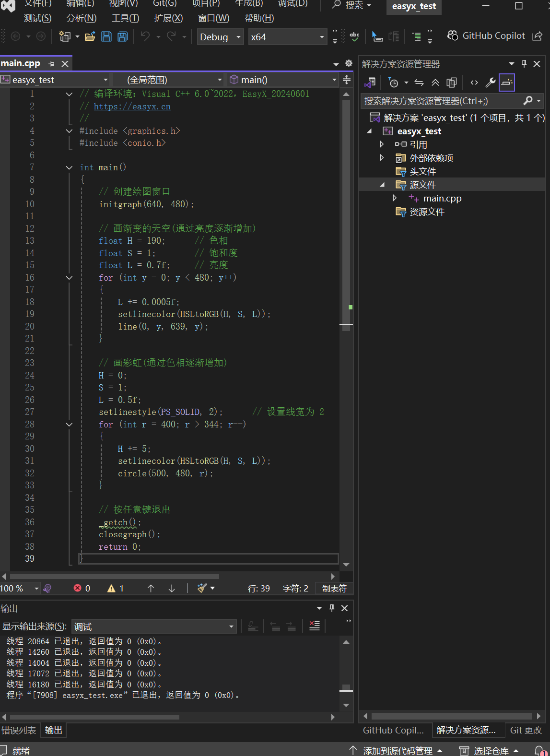The height and width of the screenshot is (756, 550).
Task: Toggle auto-hide pin on Output panel
Action: (332, 608)
